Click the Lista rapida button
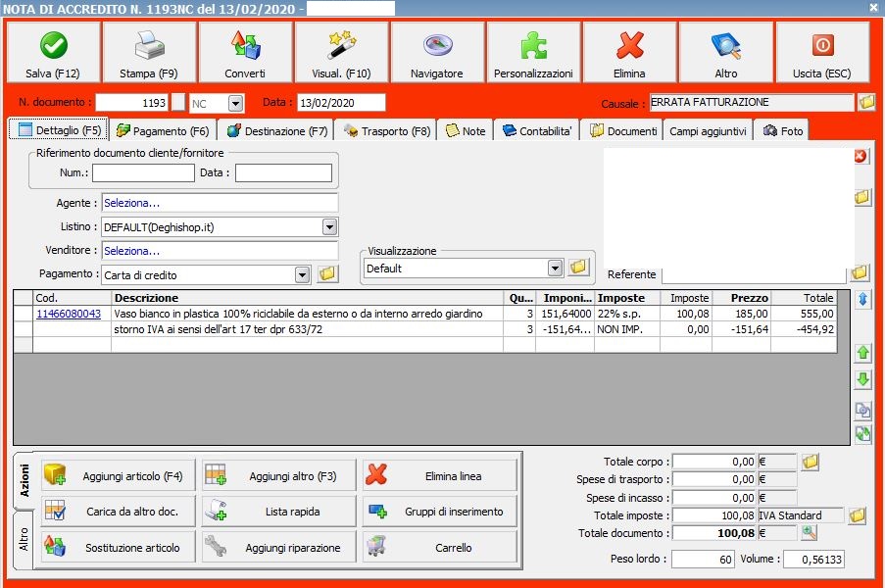This screenshot has width=885, height=588. tap(279, 512)
